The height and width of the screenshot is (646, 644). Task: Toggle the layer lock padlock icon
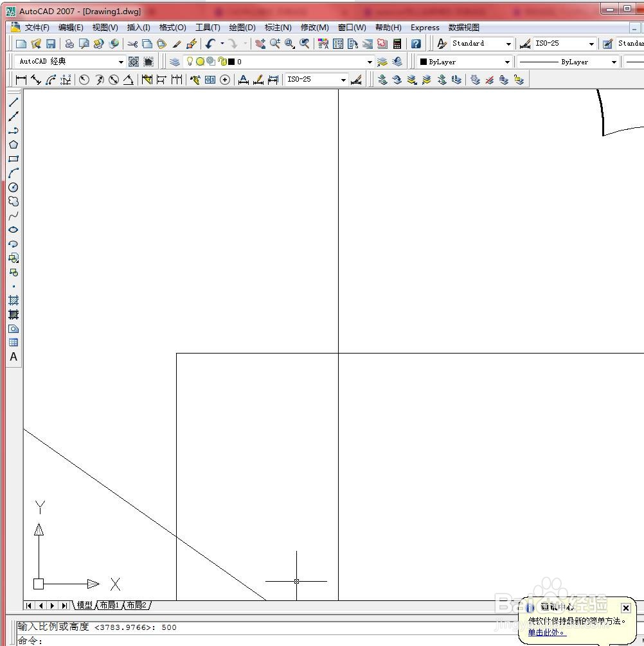(222, 62)
